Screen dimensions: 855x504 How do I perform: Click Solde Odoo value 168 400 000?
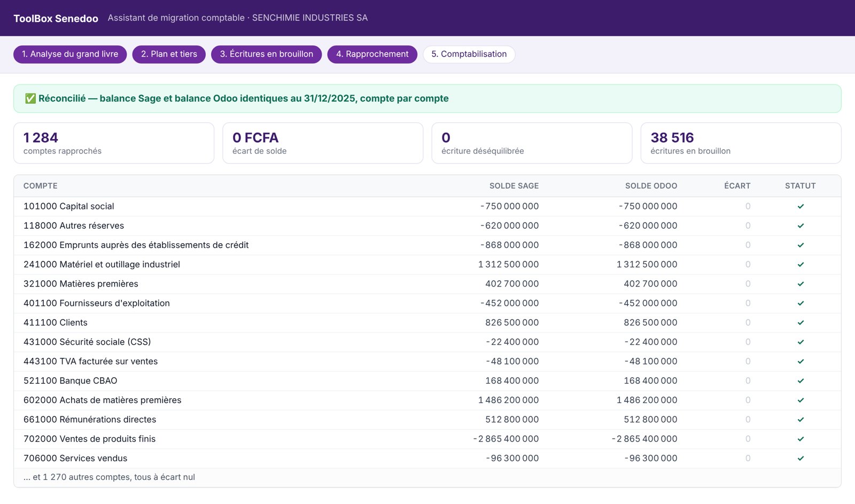tap(650, 381)
